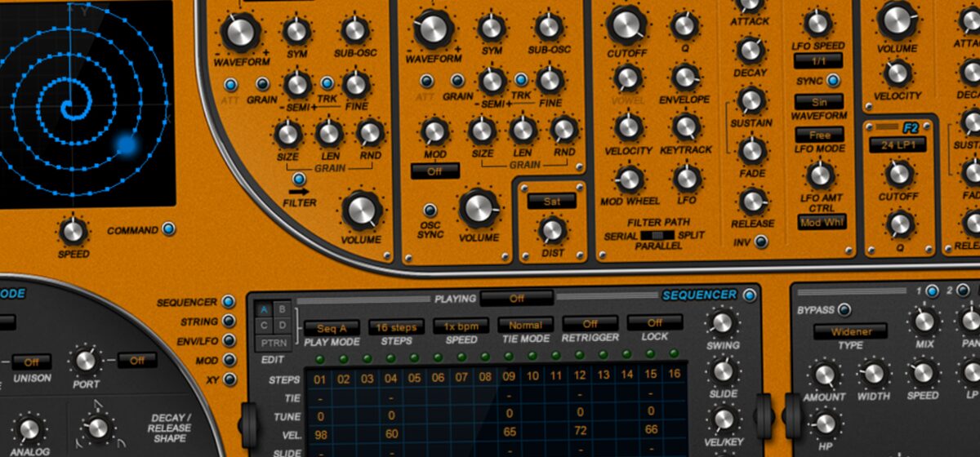Select sequencer pattern tab B
Screen dimensions: 980x457
pos(282,309)
